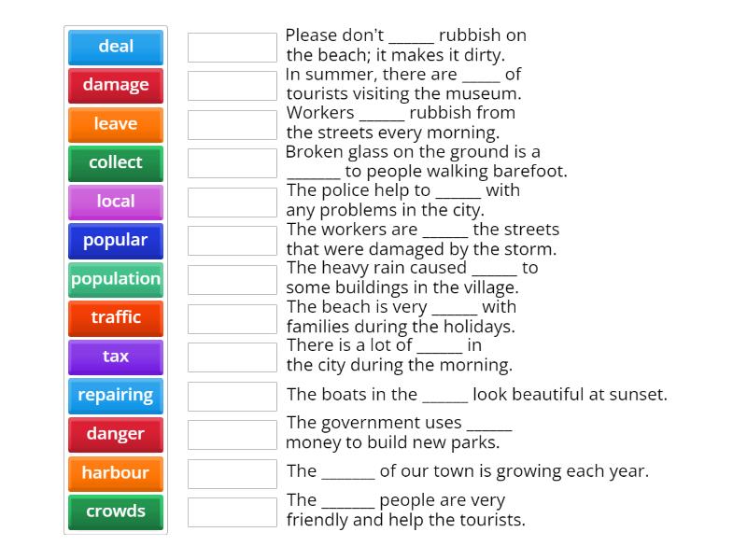Click answer slot beside "boats in the" sentence

233,396
